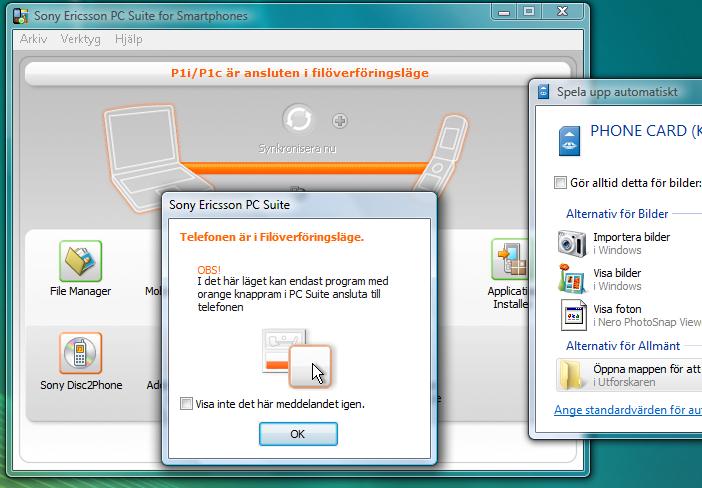Open the Verktyg menu

[x=81, y=39]
